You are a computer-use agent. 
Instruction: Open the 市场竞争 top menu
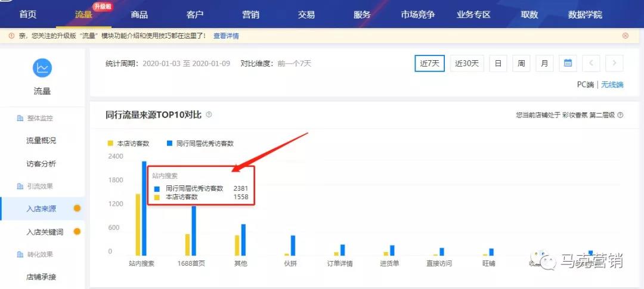(x=417, y=15)
